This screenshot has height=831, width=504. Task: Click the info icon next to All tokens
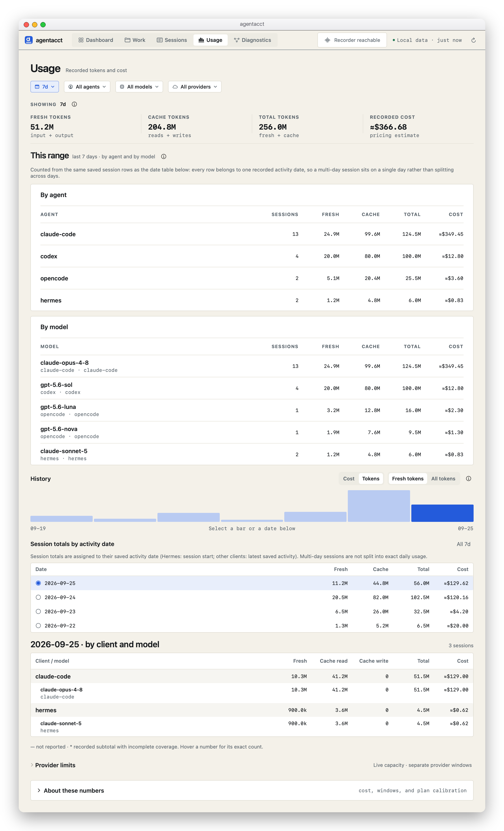(468, 479)
